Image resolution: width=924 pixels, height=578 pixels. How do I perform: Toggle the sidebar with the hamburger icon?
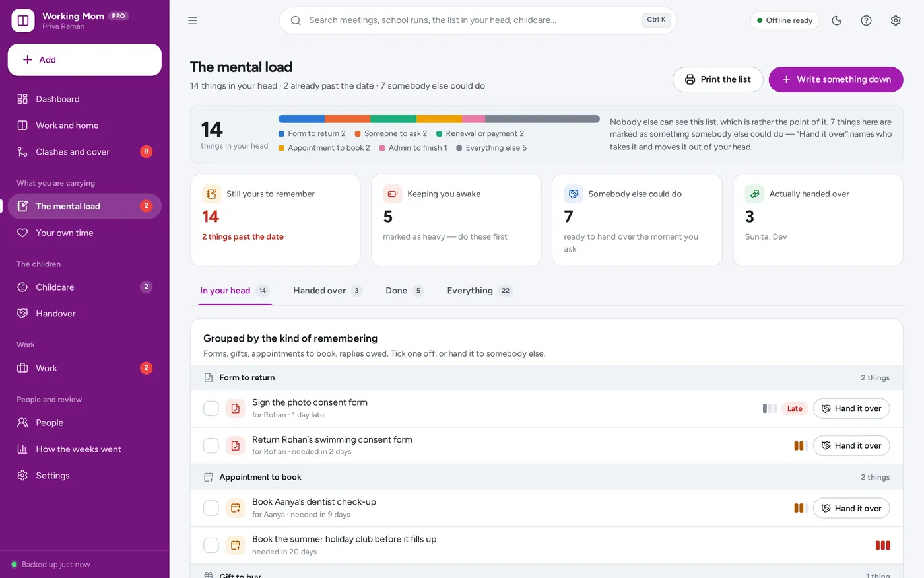(193, 20)
